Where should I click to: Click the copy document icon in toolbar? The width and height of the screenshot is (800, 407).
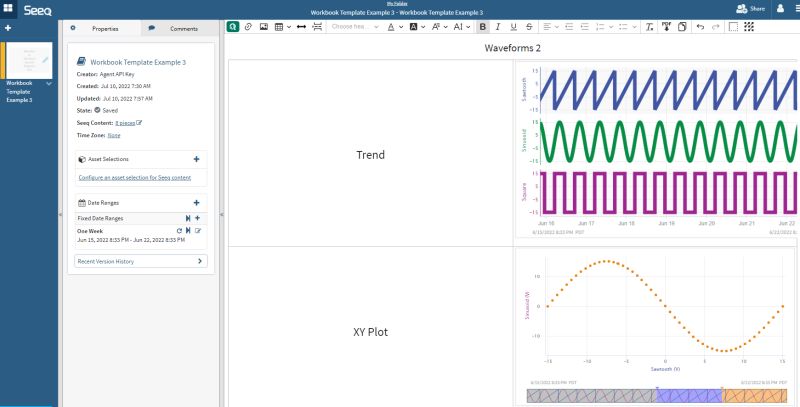click(682, 27)
